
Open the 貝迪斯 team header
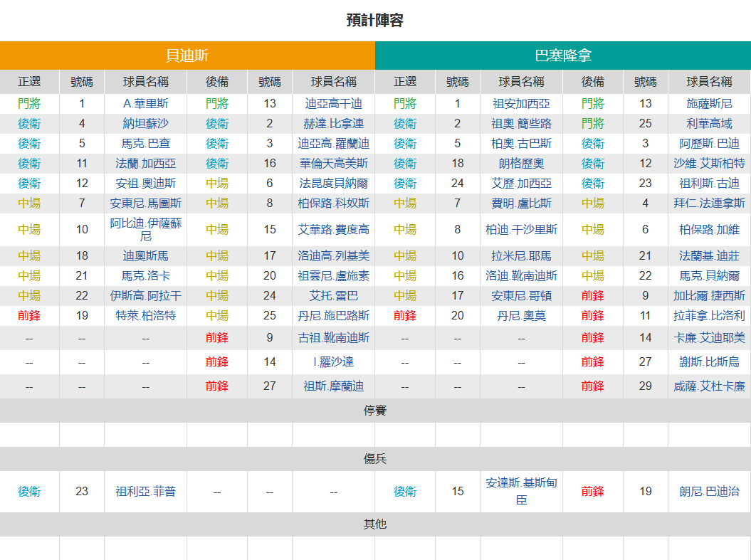click(x=187, y=56)
